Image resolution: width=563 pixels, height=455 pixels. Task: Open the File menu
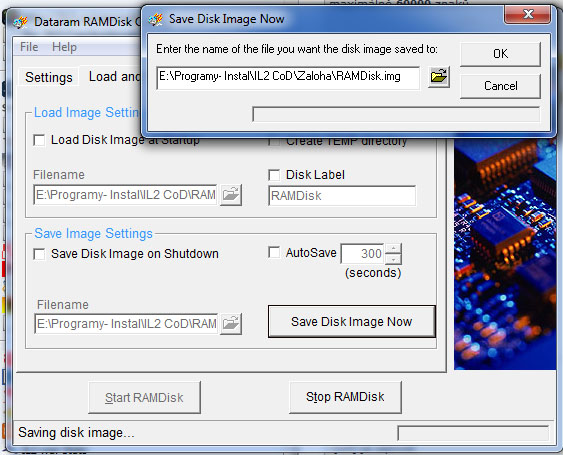(x=29, y=47)
